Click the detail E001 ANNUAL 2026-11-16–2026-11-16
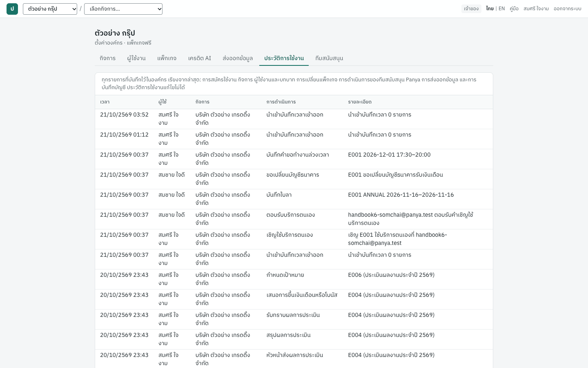This screenshot has height=368, width=588. [401, 195]
